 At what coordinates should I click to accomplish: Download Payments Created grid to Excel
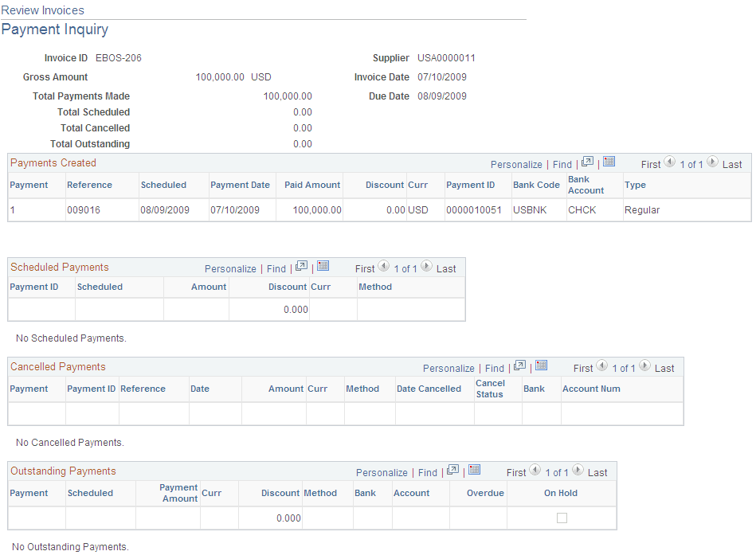pyautogui.click(x=609, y=164)
